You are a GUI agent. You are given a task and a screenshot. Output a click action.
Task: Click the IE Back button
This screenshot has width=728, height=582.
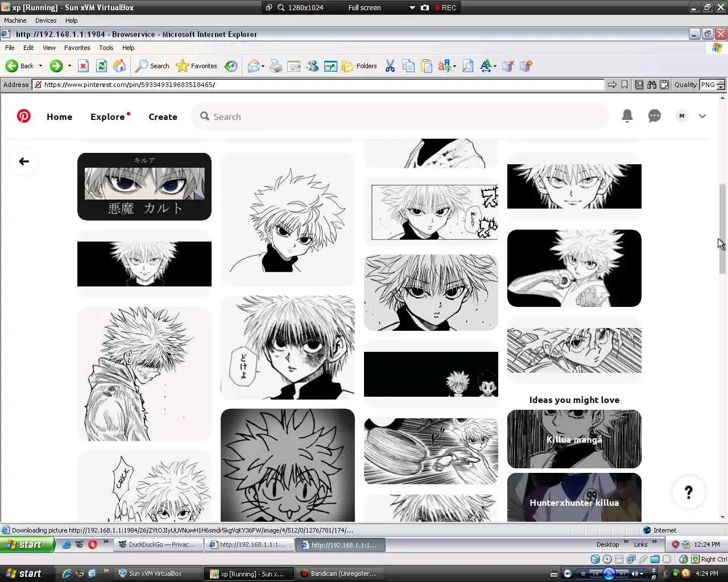click(x=20, y=66)
